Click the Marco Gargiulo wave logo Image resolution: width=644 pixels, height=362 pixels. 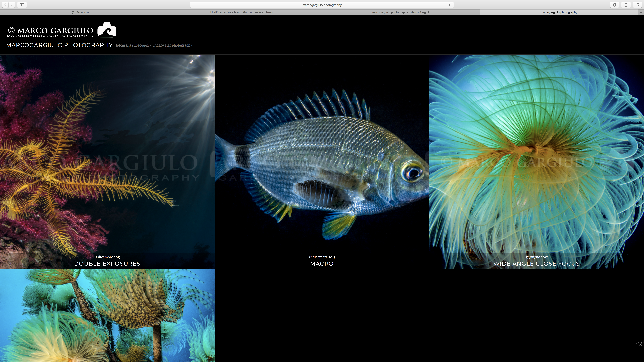pyautogui.click(x=107, y=30)
